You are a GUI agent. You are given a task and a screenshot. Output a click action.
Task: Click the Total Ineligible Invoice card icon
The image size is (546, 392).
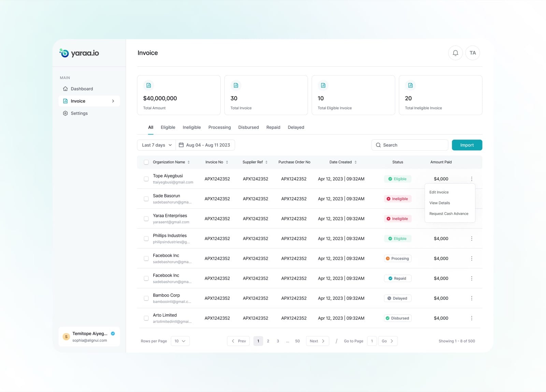pos(411,85)
